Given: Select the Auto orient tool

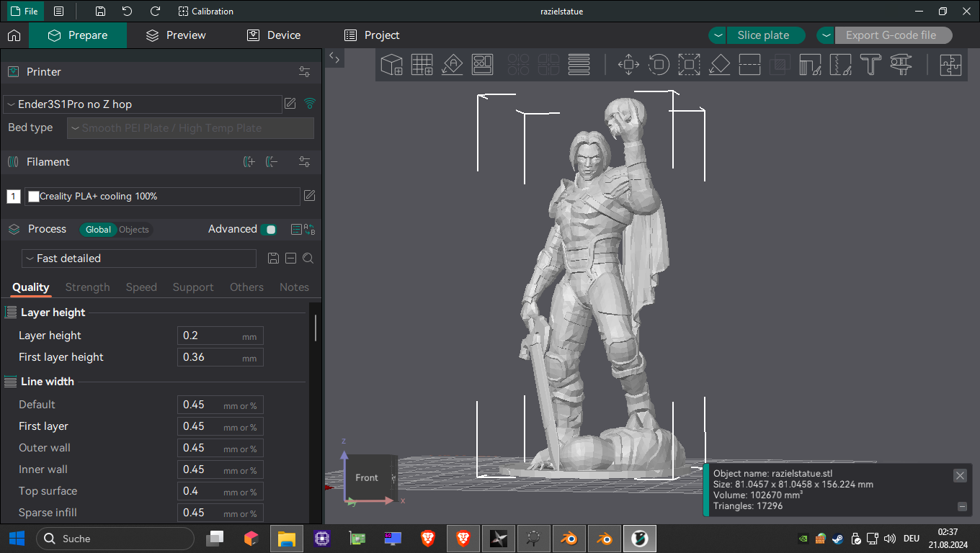Looking at the screenshot, I should (x=452, y=65).
